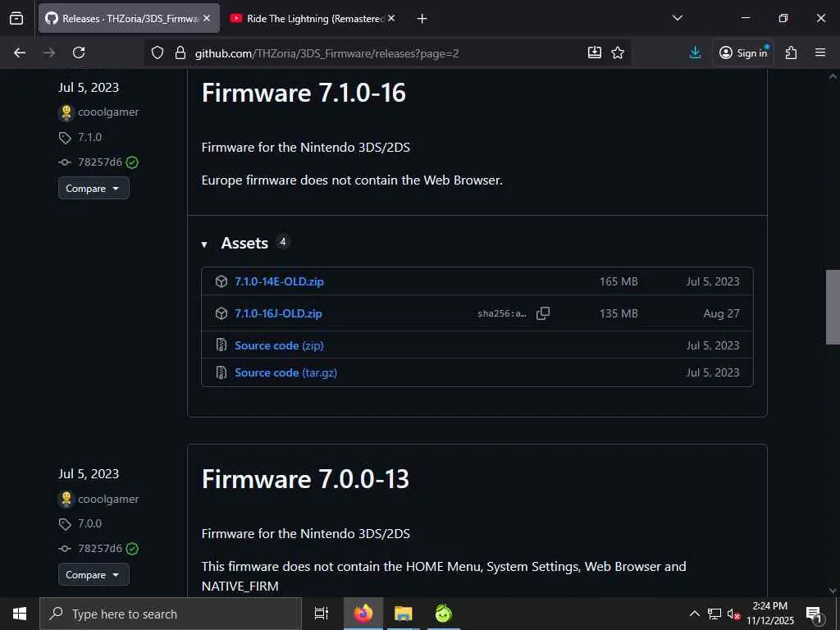This screenshot has height=630, width=840.
Task: Open Compare dropdown for release 7.0.0
Action: (94, 574)
